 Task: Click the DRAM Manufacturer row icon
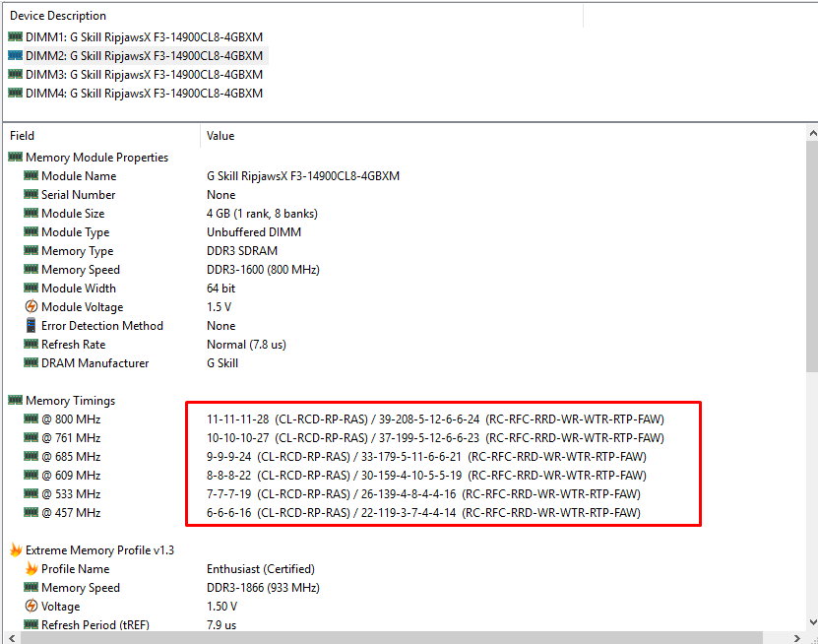click(x=31, y=362)
